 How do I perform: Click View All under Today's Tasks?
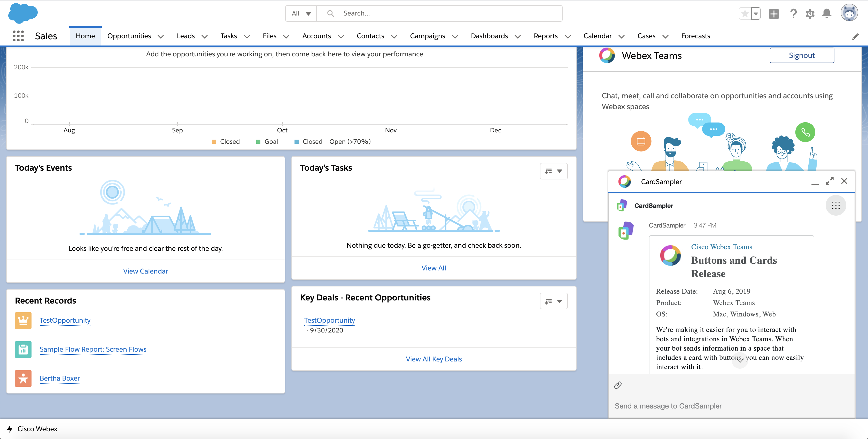pyautogui.click(x=434, y=268)
